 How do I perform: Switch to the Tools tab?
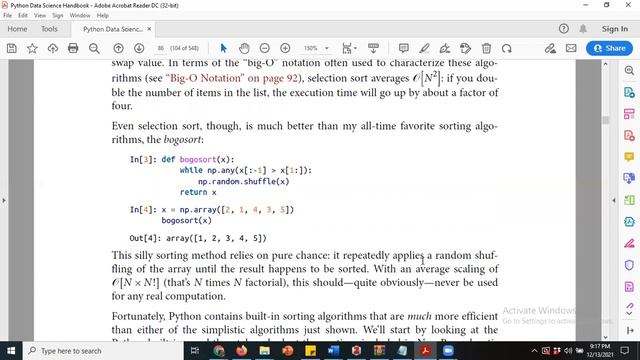coord(49,29)
